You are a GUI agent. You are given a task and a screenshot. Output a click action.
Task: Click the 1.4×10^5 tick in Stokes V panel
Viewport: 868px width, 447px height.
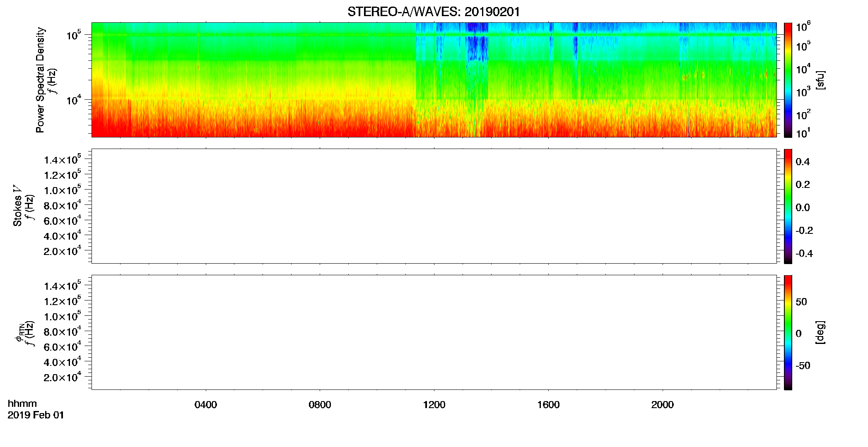63,159
